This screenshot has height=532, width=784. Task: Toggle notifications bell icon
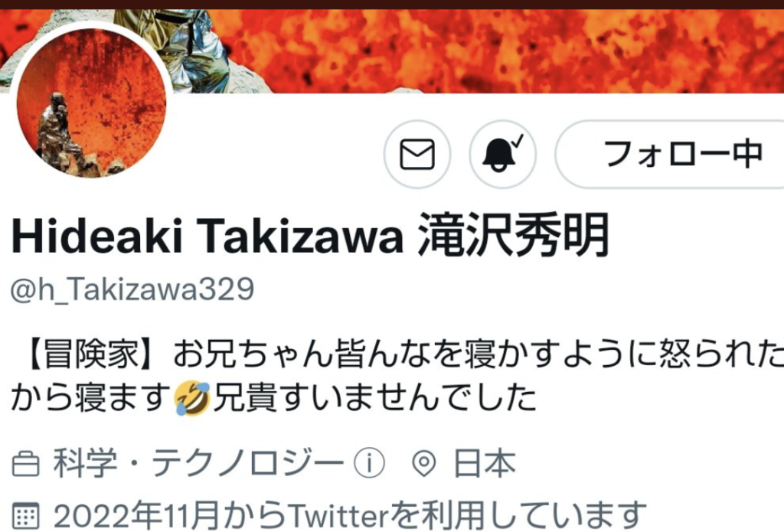[x=502, y=154]
